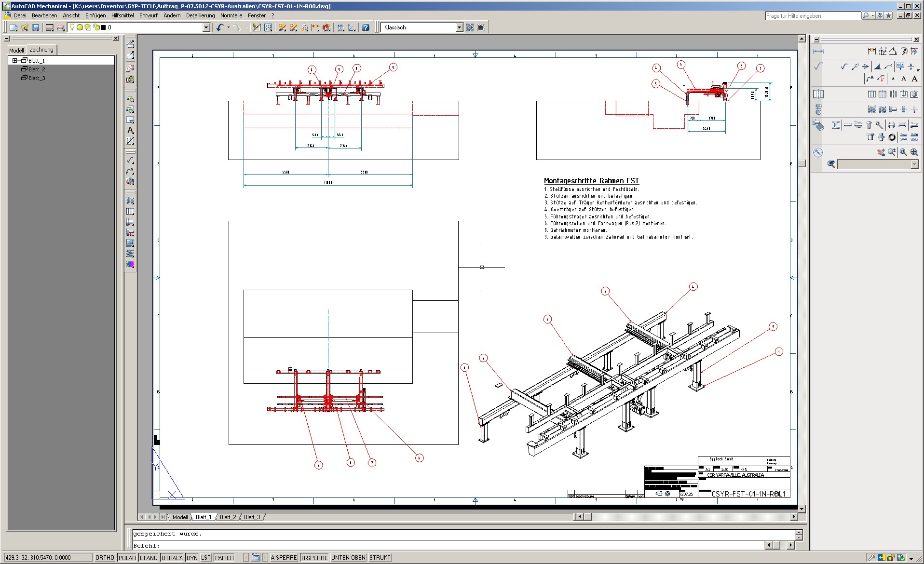
Task: Toggle PAPIER paper space button
Action: pyautogui.click(x=224, y=558)
